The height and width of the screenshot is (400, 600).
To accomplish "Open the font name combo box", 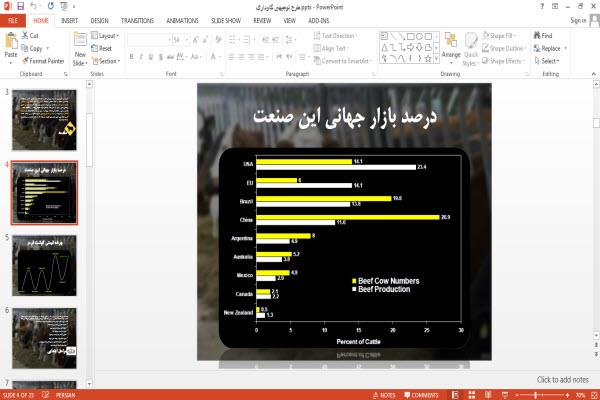I will tap(150, 40).
